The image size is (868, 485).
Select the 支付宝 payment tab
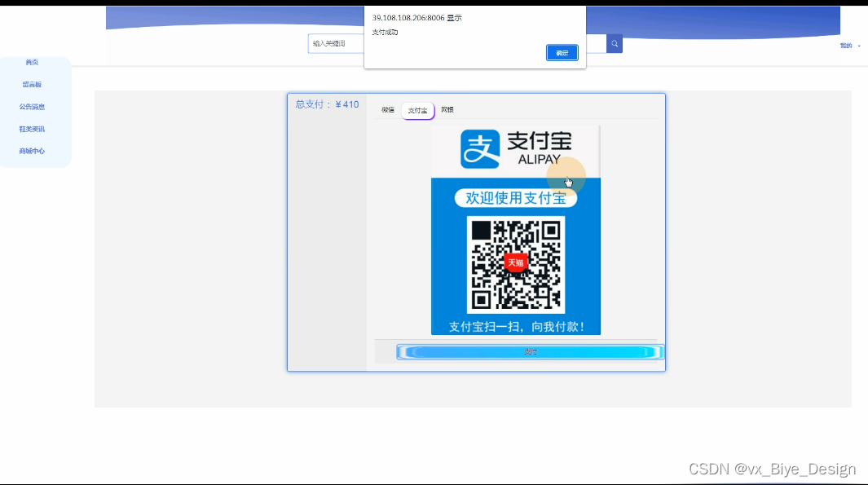(x=418, y=111)
